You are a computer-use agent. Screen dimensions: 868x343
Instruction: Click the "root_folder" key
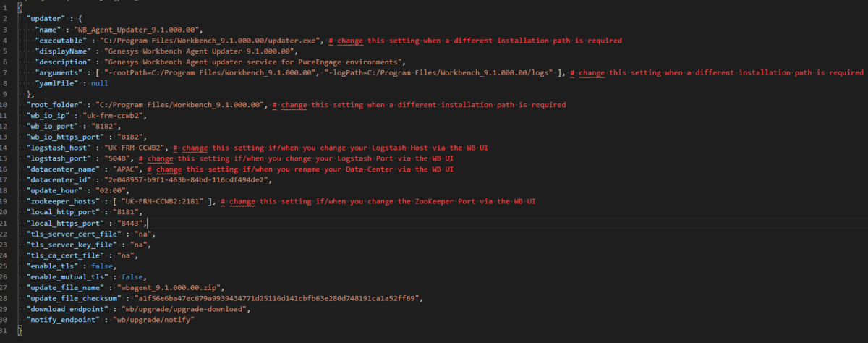coord(56,105)
